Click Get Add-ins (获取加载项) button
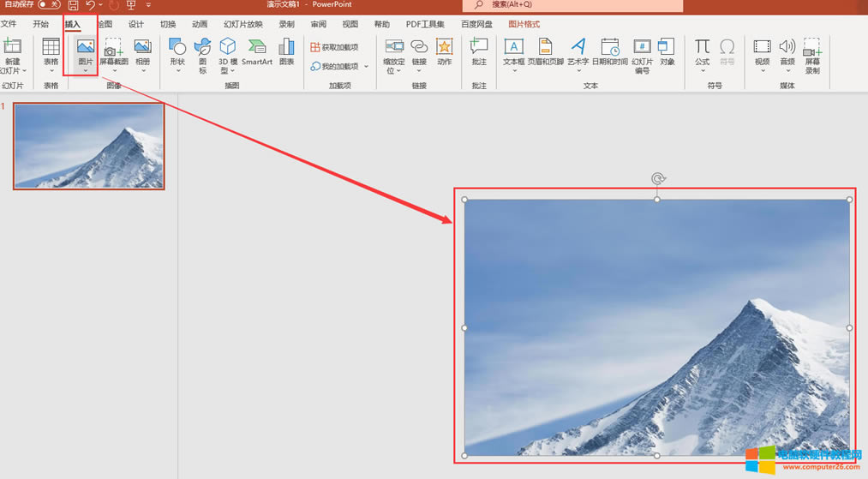Image resolution: width=868 pixels, height=479 pixels. [334, 47]
